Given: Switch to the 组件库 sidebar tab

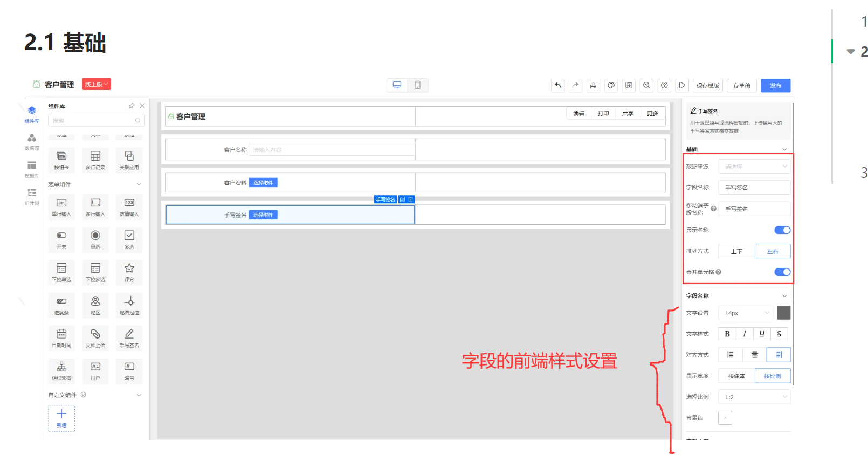Looking at the screenshot, I should point(32,114).
